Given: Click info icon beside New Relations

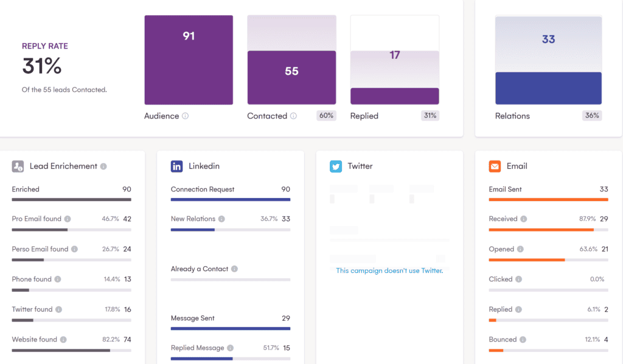Looking at the screenshot, I should 221,219.
